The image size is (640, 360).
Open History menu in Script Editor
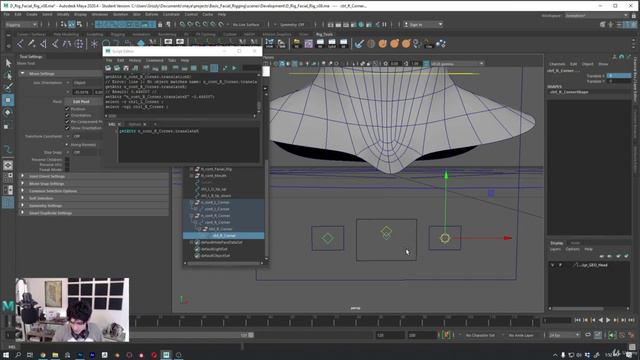click(135, 60)
